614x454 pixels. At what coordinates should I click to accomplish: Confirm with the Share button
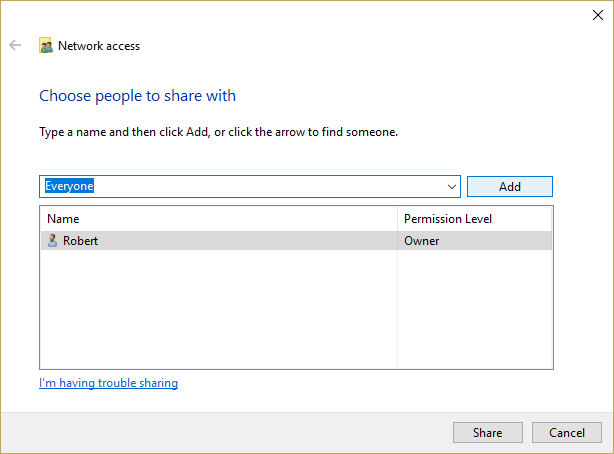point(488,432)
